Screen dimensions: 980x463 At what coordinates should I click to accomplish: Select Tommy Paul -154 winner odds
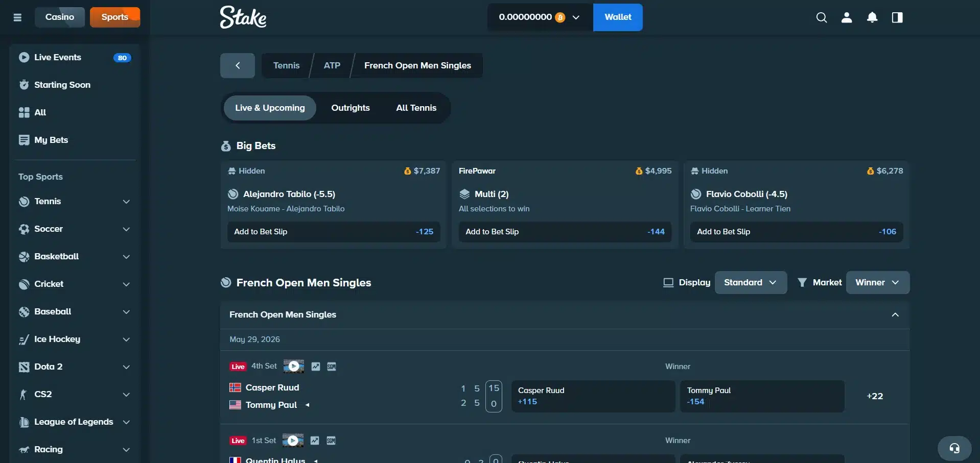(x=762, y=396)
